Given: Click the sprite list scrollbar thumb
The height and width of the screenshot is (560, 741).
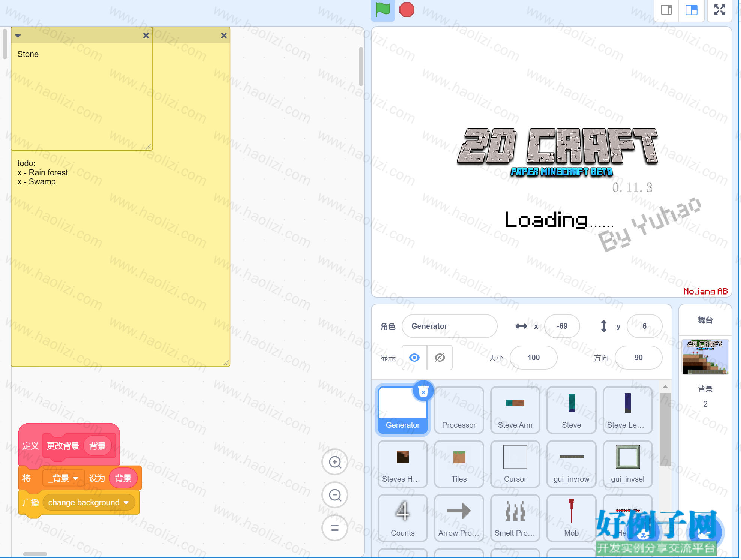Looking at the screenshot, I should pos(665,429).
